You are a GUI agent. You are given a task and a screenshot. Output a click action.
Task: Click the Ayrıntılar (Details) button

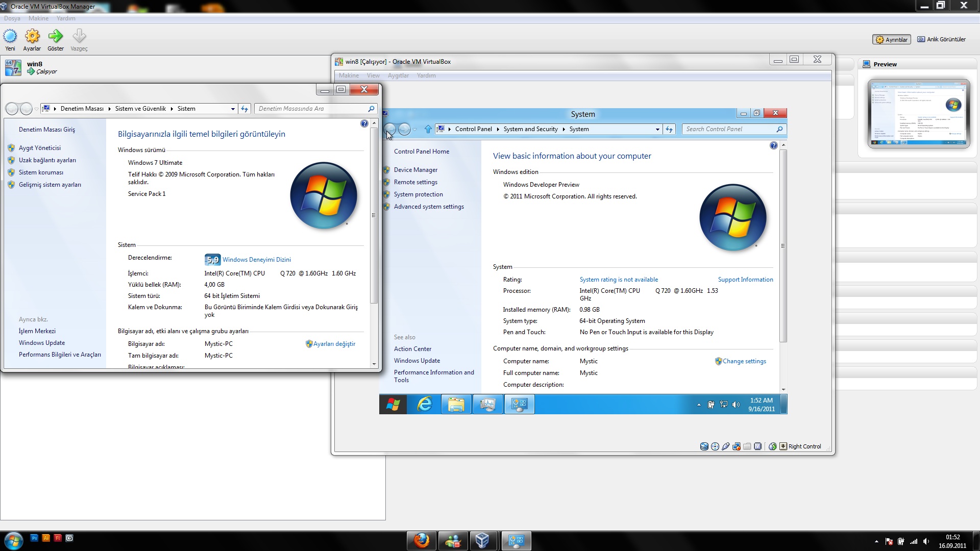tap(892, 39)
